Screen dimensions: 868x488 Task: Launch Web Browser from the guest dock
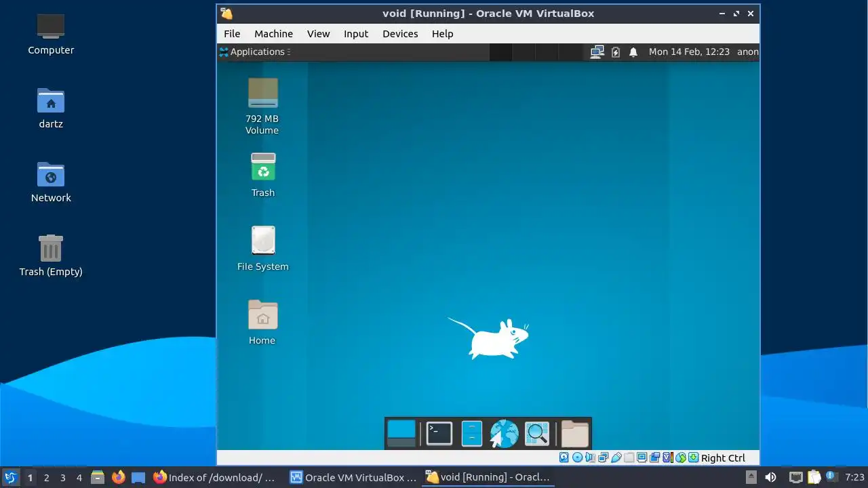click(x=504, y=434)
